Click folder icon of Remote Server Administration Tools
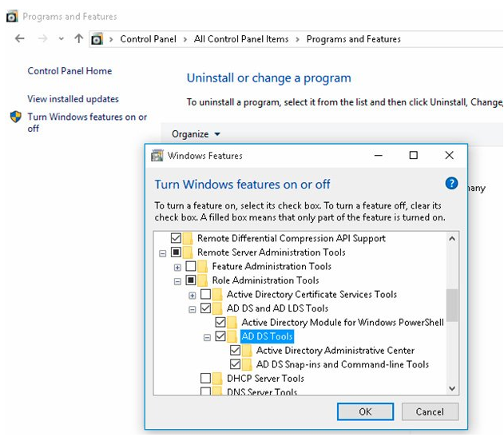 point(188,252)
